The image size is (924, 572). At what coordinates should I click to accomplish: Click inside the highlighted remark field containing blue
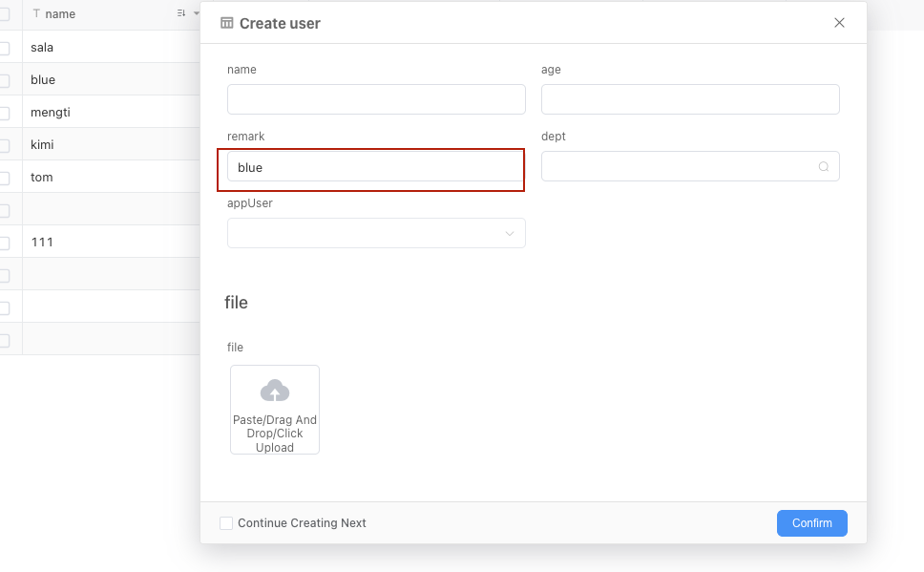click(372, 168)
